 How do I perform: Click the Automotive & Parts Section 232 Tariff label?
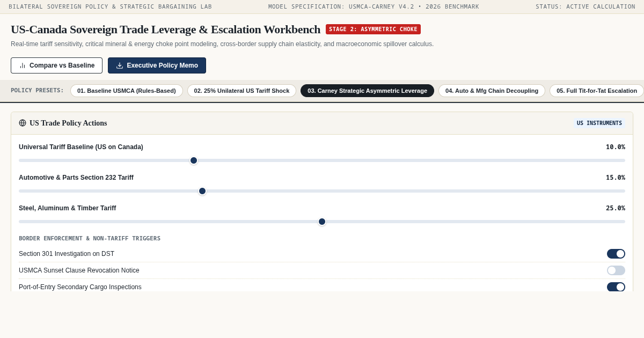tap(76, 178)
